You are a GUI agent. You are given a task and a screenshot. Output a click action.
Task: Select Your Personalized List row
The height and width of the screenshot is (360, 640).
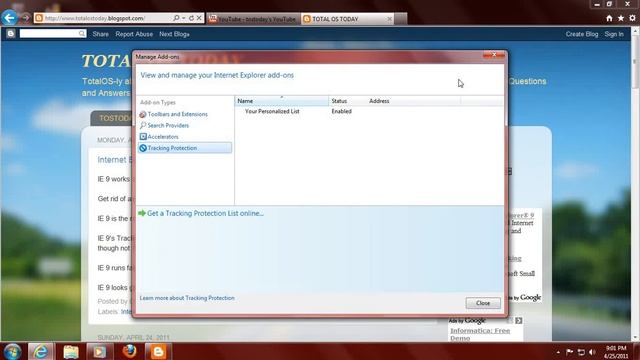pyautogui.click(x=369, y=111)
